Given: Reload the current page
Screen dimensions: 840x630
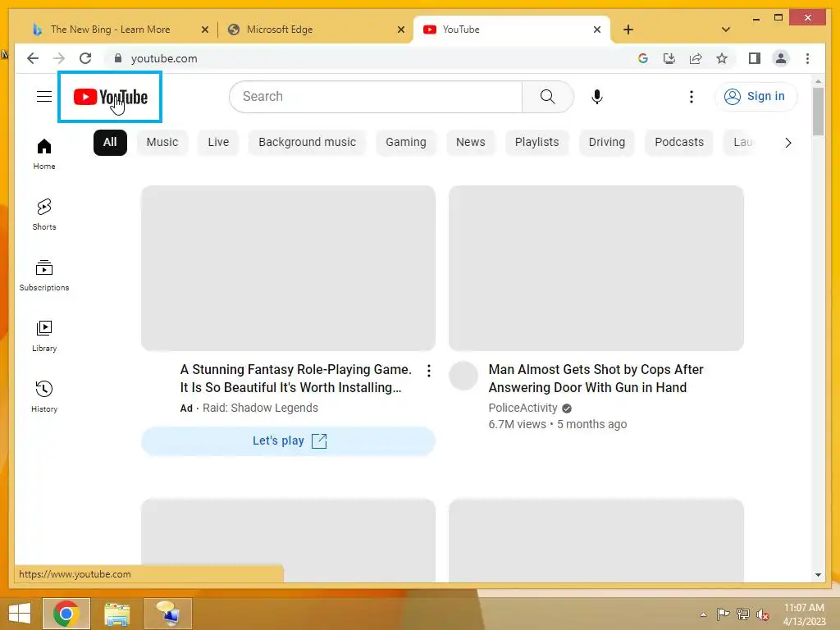Looking at the screenshot, I should 85,58.
